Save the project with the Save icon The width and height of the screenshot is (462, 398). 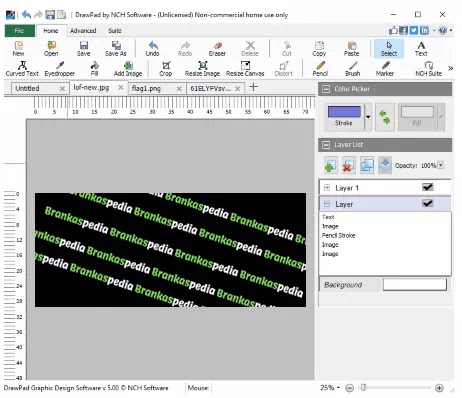point(83,49)
